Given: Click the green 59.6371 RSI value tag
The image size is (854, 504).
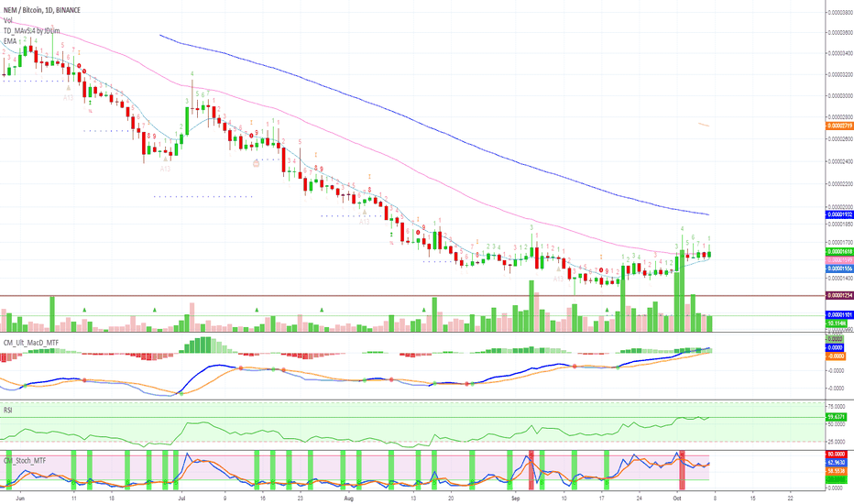Looking at the screenshot, I should [836, 417].
